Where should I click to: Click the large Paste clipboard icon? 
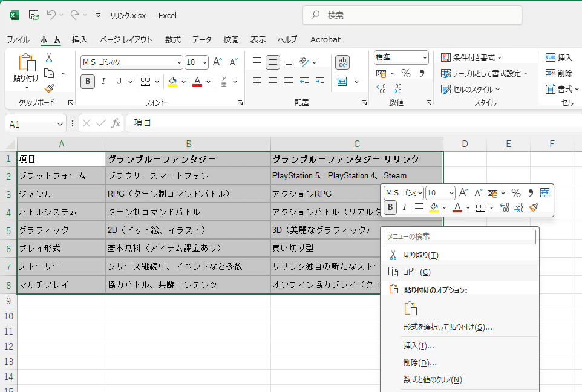27,62
